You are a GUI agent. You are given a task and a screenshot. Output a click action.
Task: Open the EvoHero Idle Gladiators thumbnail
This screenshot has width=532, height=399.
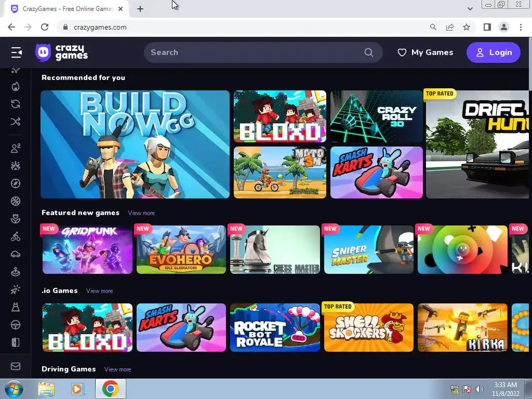181,250
